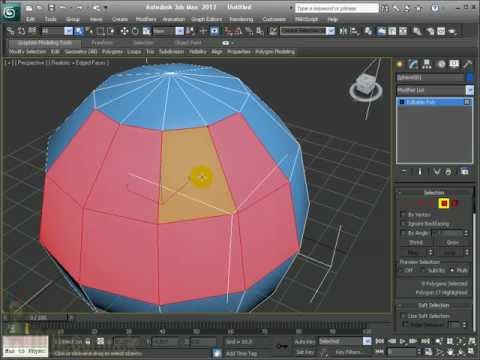Activate the Select Object tool

[x=79, y=31]
